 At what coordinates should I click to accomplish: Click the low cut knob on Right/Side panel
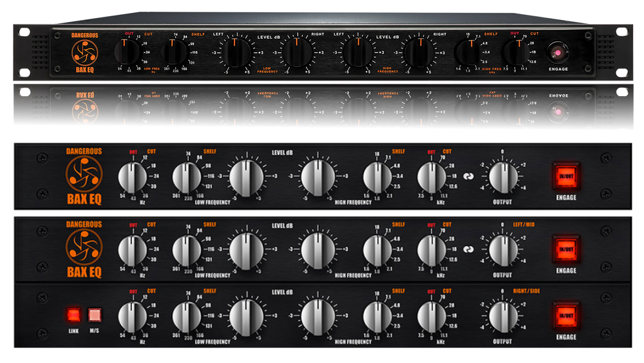click(x=132, y=317)
